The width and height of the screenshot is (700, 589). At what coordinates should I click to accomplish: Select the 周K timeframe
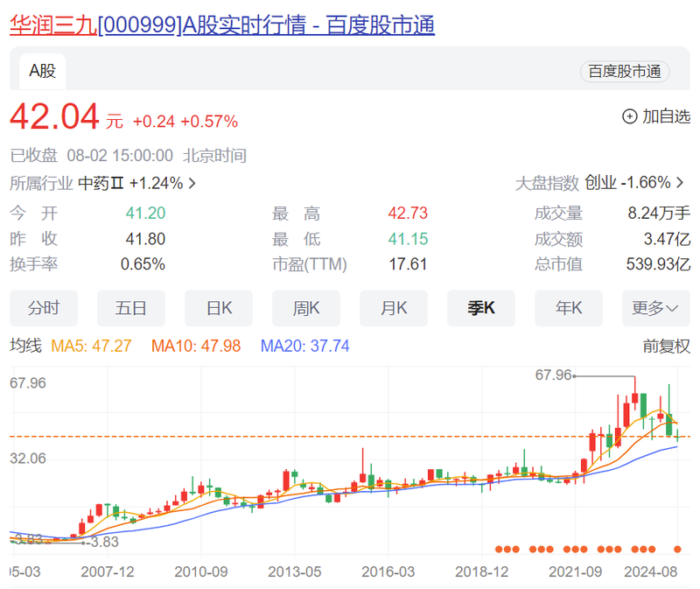[x=305, y=308]
